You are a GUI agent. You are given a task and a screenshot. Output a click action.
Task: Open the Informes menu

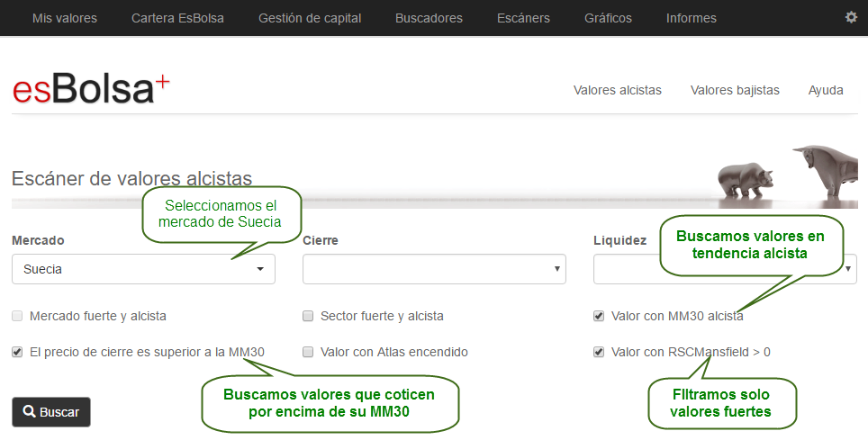coord(691,18)
